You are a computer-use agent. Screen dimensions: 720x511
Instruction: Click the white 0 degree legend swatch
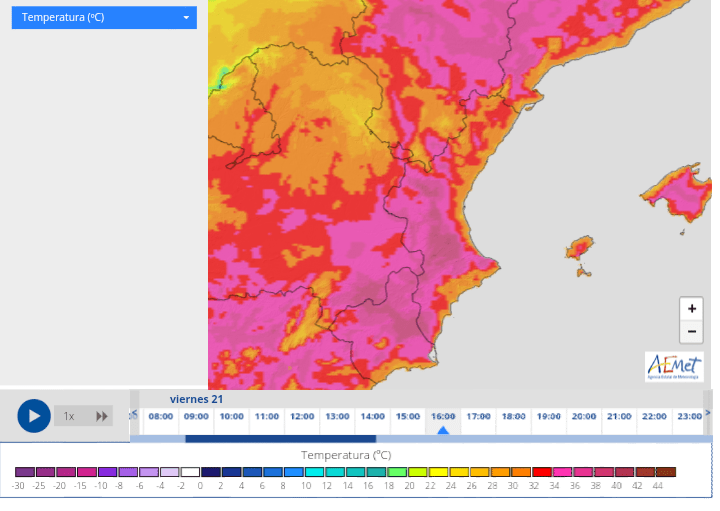point(190,472)
